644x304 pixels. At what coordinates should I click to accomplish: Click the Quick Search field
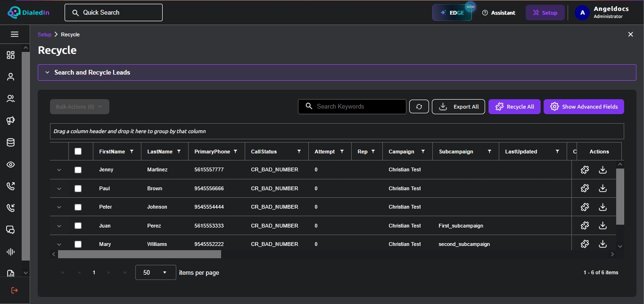tap(114, 13)
